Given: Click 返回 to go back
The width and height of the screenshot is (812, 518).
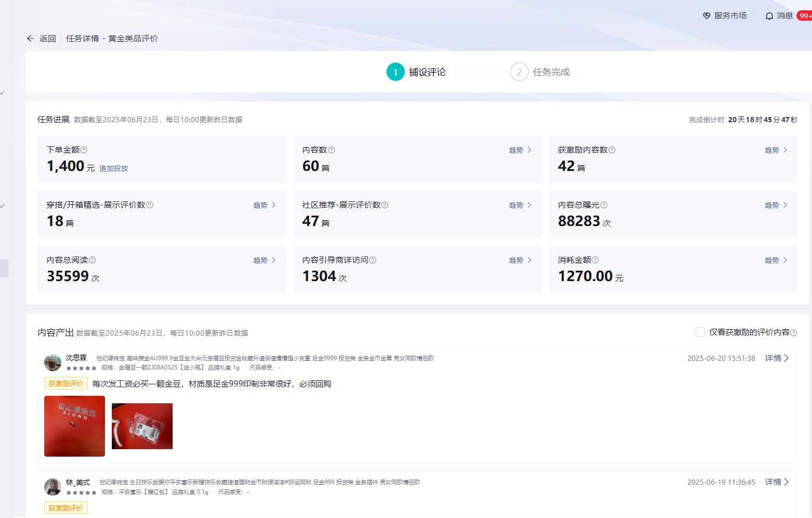Looking at the screenshot, I should (47, 38).
